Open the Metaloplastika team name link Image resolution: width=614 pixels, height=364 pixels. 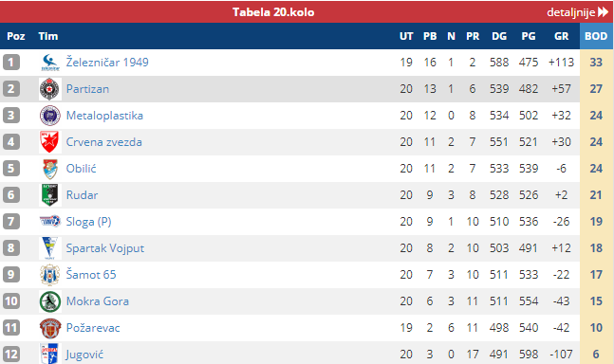point(104,116)
